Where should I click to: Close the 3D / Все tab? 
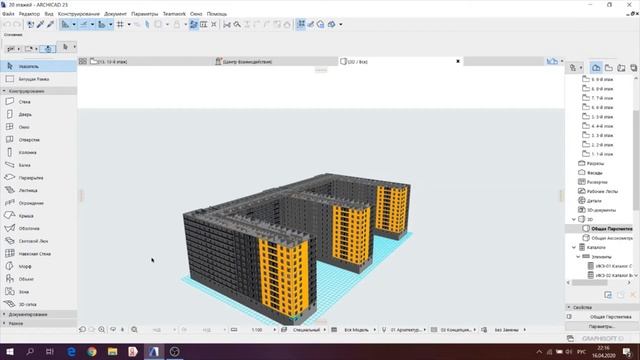(x=458, y=61)
